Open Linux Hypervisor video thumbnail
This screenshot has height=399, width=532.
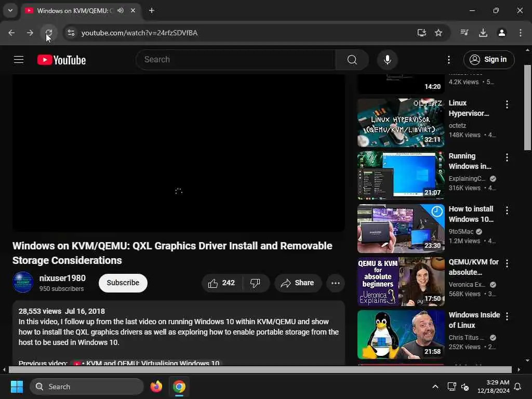pos(401,123)
